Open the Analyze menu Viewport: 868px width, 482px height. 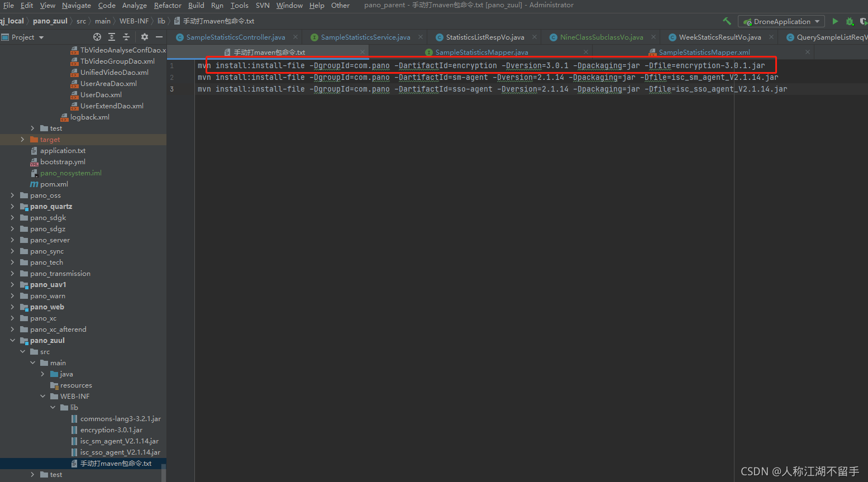point(135,5)
